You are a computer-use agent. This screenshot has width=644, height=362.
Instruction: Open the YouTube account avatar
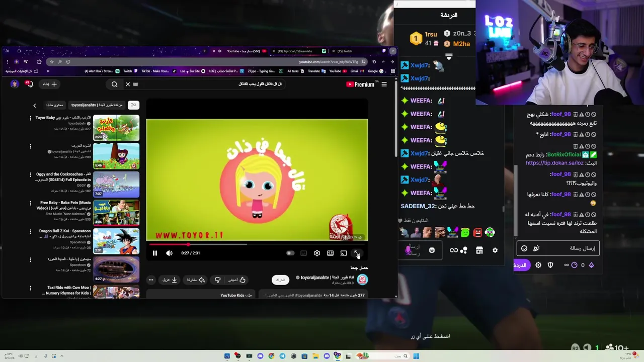coord(15,84)
